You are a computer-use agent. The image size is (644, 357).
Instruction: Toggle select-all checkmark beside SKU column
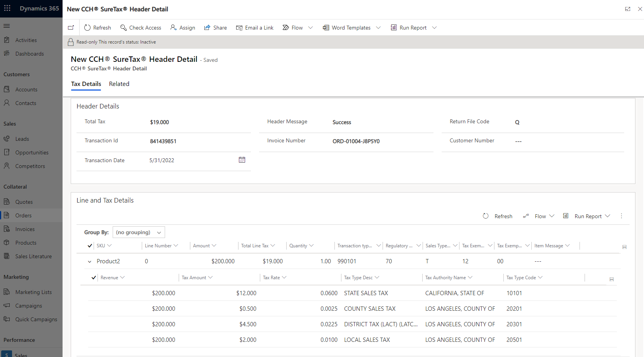90,246
